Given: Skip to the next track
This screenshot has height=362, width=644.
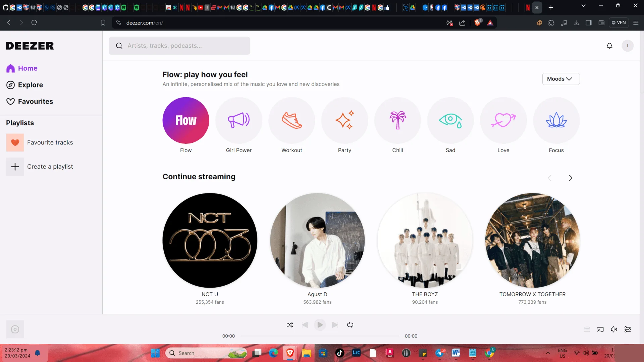Looking at the screenshot, I should [x=335, y=325].
